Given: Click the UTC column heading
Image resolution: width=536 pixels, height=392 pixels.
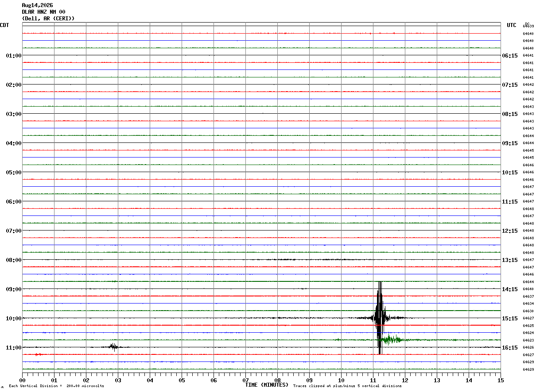Looking at the screenshot, I should tap(512, 25).
